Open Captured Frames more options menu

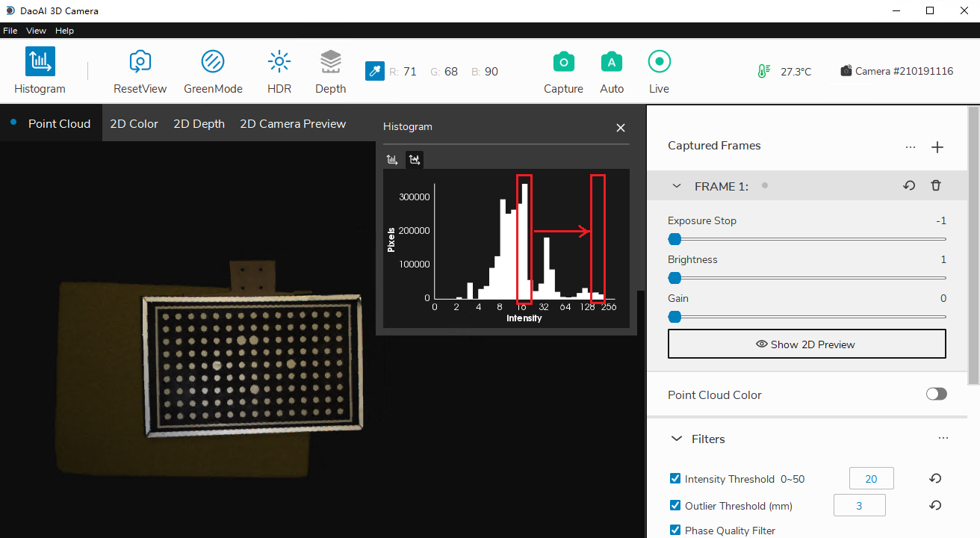point(910,147)
